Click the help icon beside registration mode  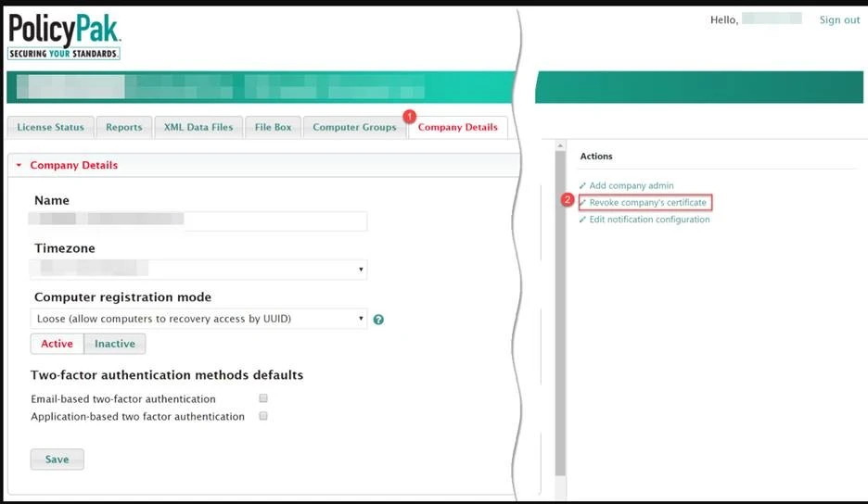coord(378,320)
